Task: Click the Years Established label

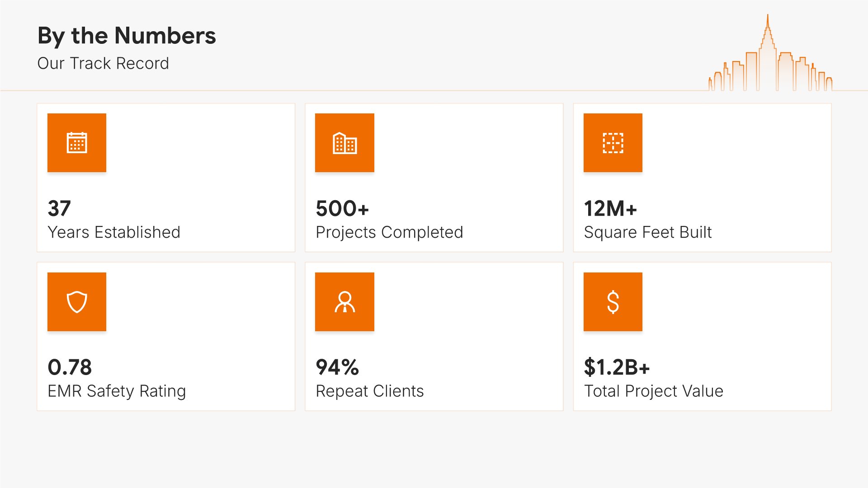Action: (x=114, y=232)
